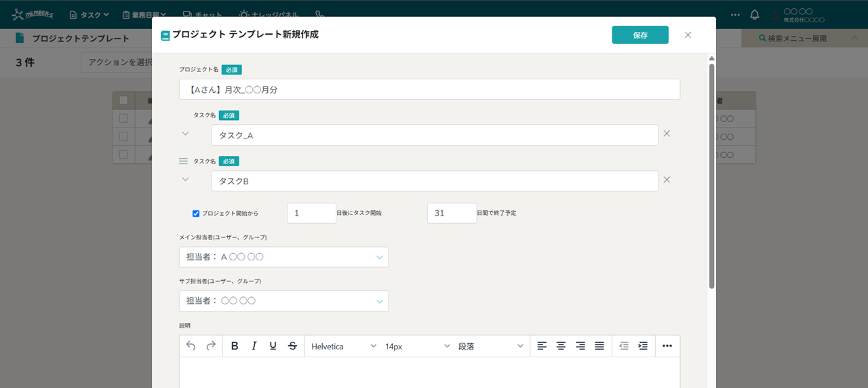
Task: Tick the first row checkbox in the background table
Action: pyautogui.click(x=123, y=118)
